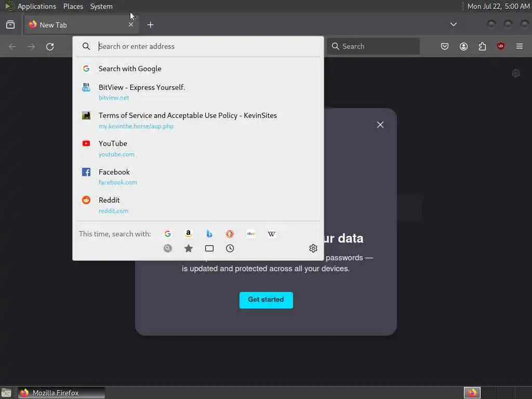This screenshot has height=399, width=532.
Task: Open the Places menu
Action: pyautogui.click(x=73, y=6)
